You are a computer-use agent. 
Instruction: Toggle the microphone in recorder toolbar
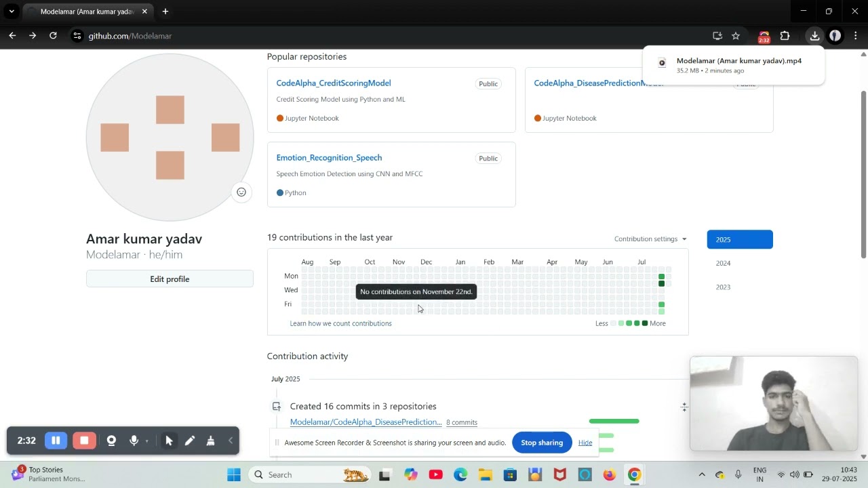134,441
